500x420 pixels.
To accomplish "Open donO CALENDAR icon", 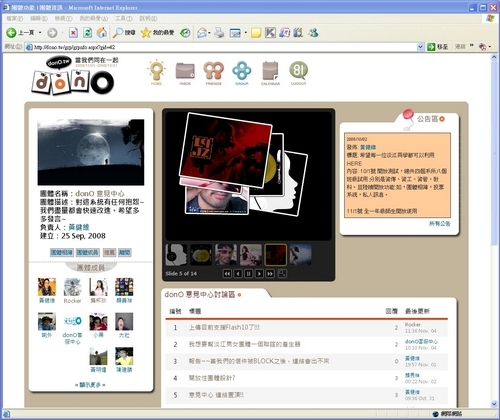I will pos(270,72).
